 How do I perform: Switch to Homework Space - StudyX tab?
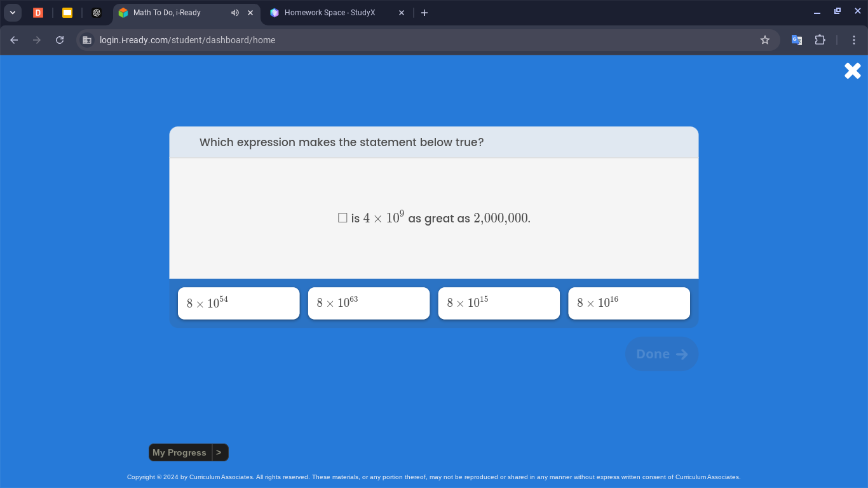pos(330,13)
